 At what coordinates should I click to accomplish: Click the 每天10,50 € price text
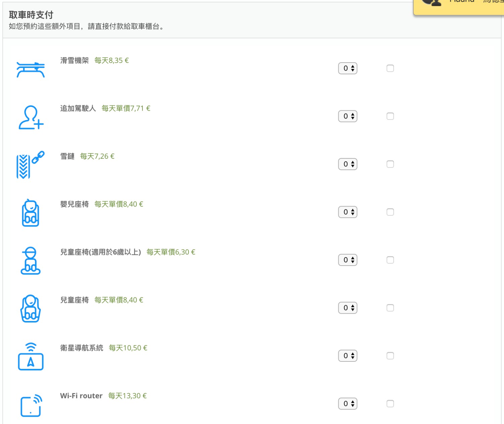[128, 348]
